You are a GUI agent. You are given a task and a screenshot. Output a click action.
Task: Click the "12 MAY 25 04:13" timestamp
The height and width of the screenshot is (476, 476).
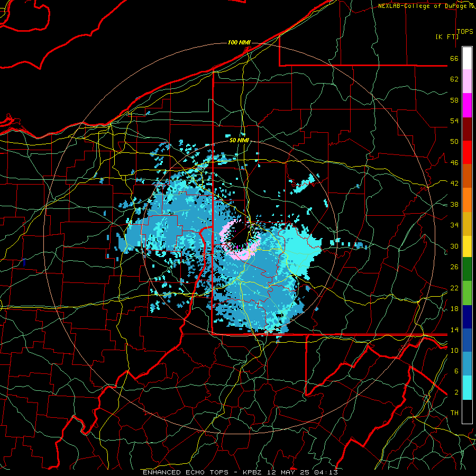(x=302, y=472)
